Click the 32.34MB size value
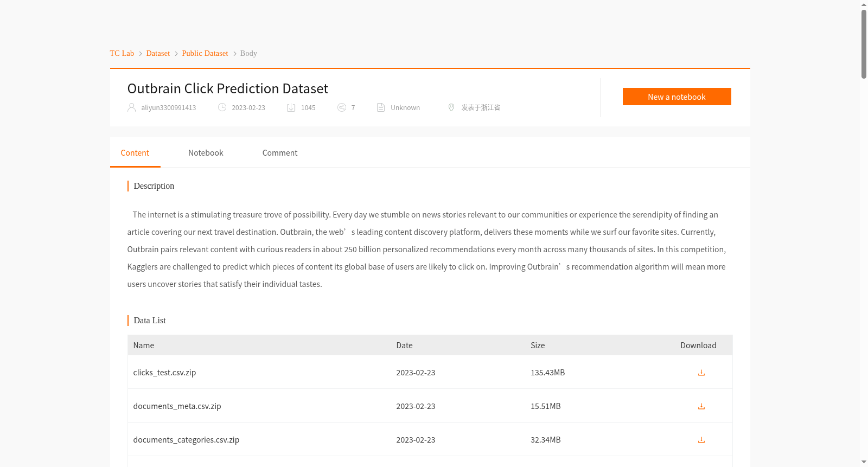 (546, 440)
